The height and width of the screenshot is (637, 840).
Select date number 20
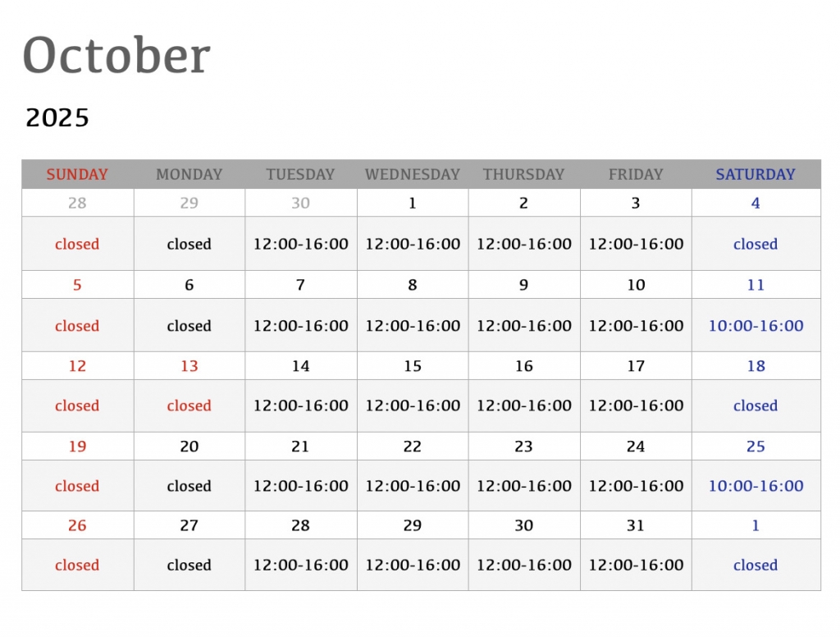click(x=189, y=447)
